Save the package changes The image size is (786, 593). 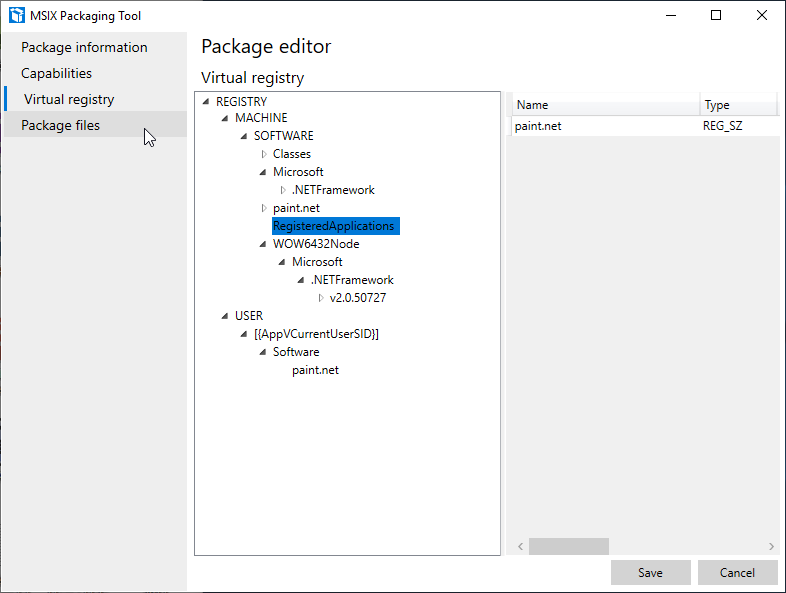pyautogui.click(x=650, y=572)
